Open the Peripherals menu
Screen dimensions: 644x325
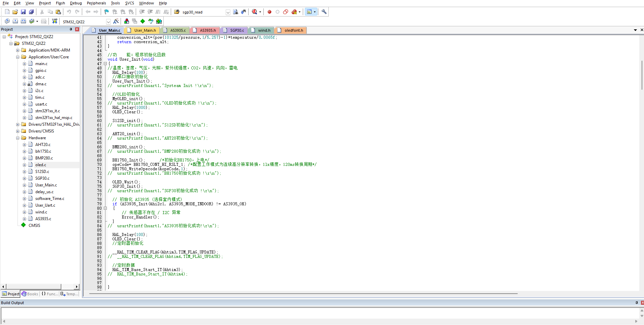click(96, 3)
